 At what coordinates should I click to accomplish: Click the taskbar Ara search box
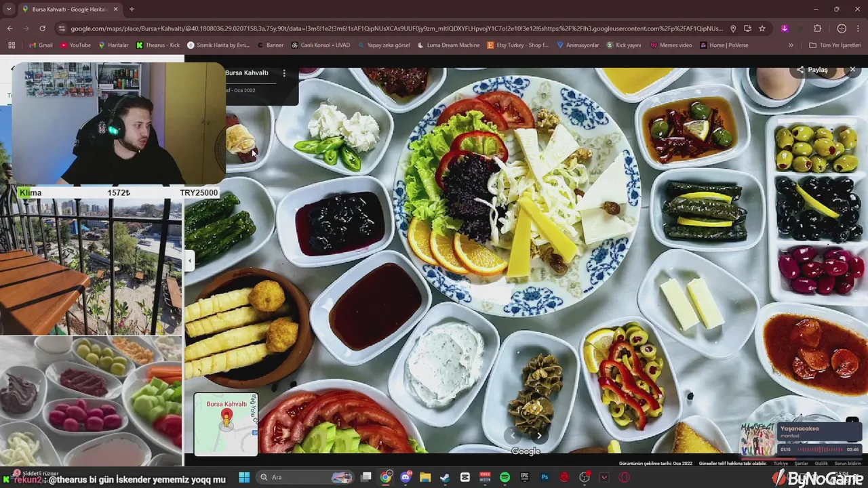(304, 477)
